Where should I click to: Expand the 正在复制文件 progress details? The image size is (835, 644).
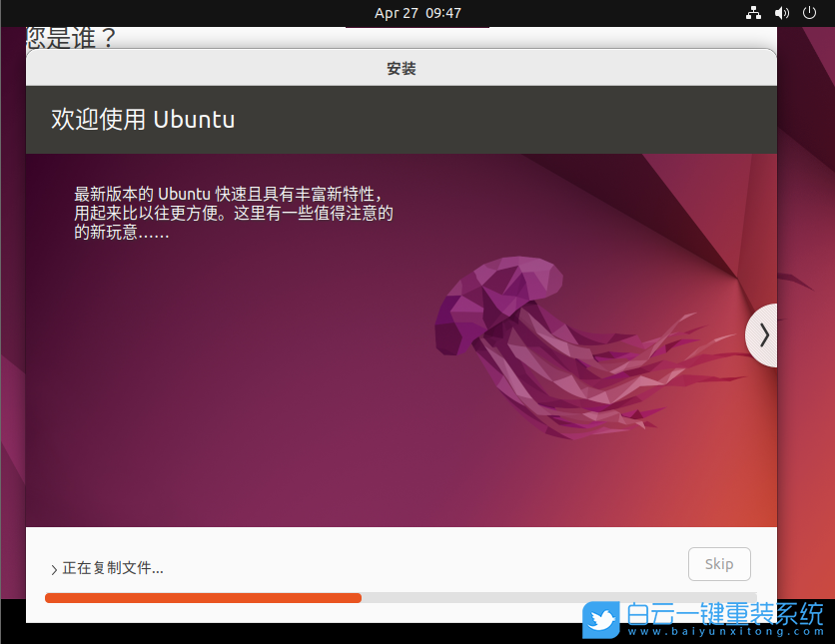[x=54, y=567]
